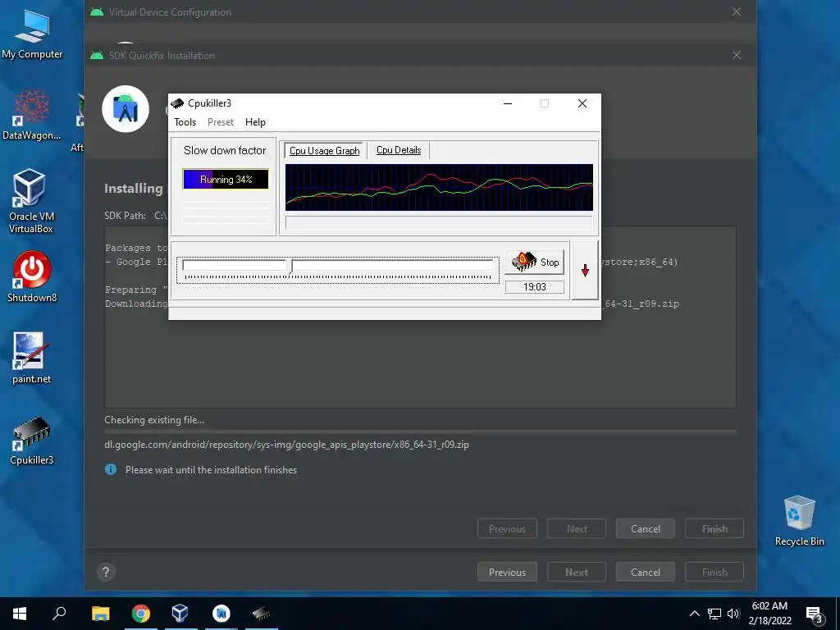Open Shutdown8 desktop shortcut
This screenshot has height=630, width=840.
click(x=32, y=277)
